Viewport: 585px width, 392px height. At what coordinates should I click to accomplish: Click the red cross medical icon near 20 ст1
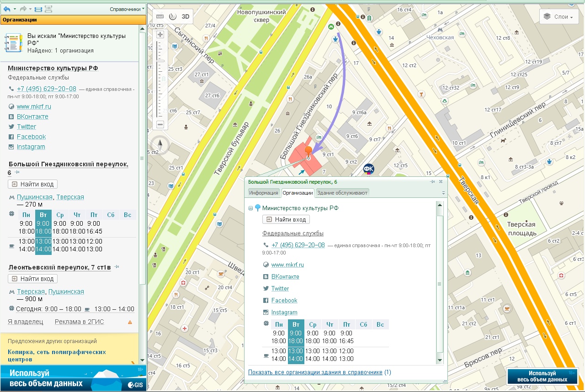coord(184,283)
